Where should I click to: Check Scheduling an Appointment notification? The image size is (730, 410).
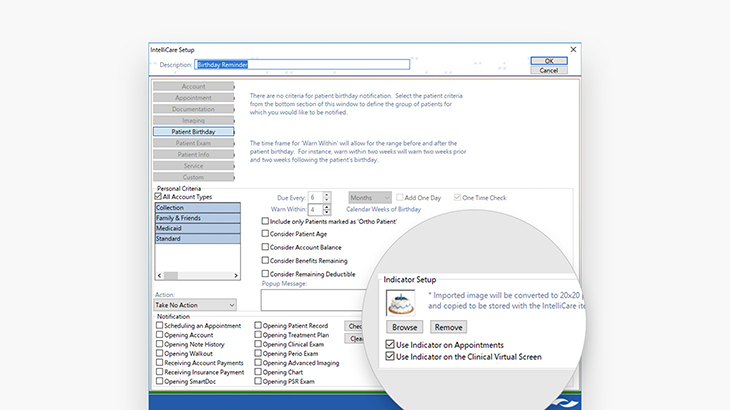(x=159, y=325)
